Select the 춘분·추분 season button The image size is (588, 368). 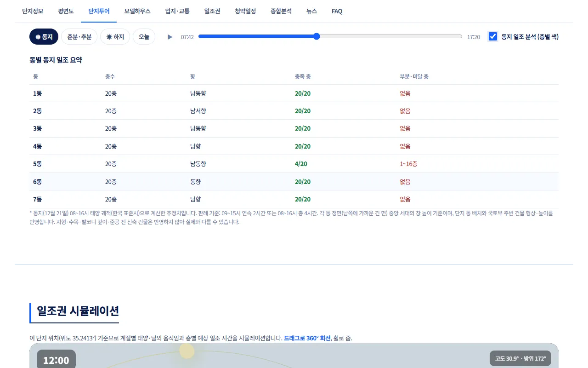coord(79,37)
